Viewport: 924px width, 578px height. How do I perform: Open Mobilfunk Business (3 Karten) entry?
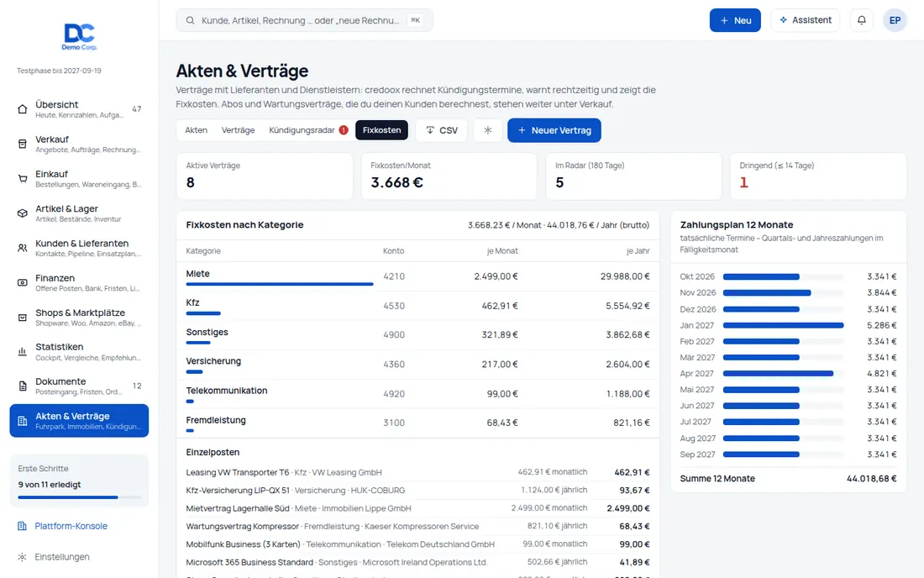[x=417, y=544]
